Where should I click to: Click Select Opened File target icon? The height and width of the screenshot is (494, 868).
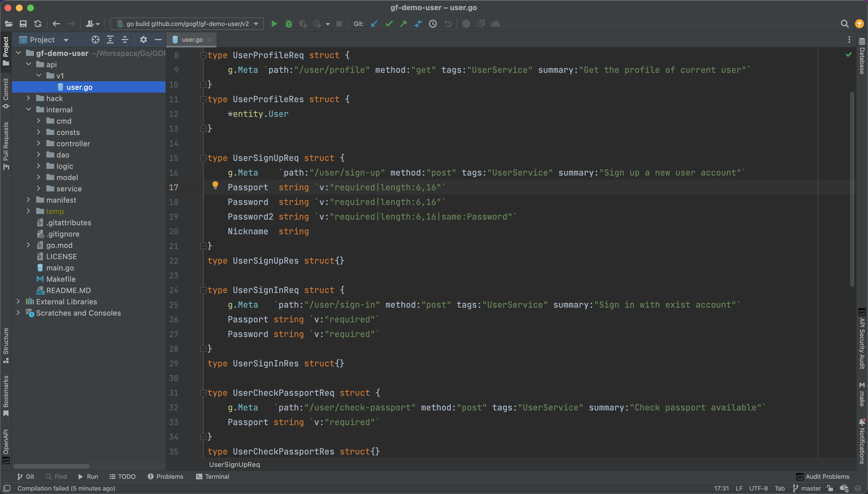(96, 40)
